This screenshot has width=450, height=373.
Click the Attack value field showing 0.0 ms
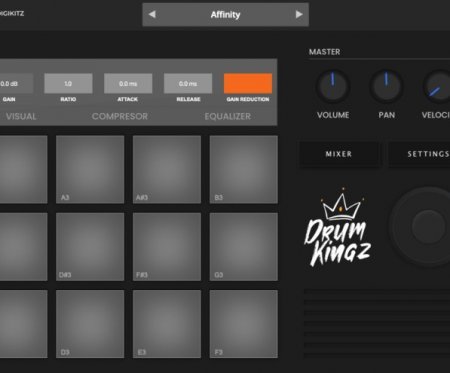[128, 83]
